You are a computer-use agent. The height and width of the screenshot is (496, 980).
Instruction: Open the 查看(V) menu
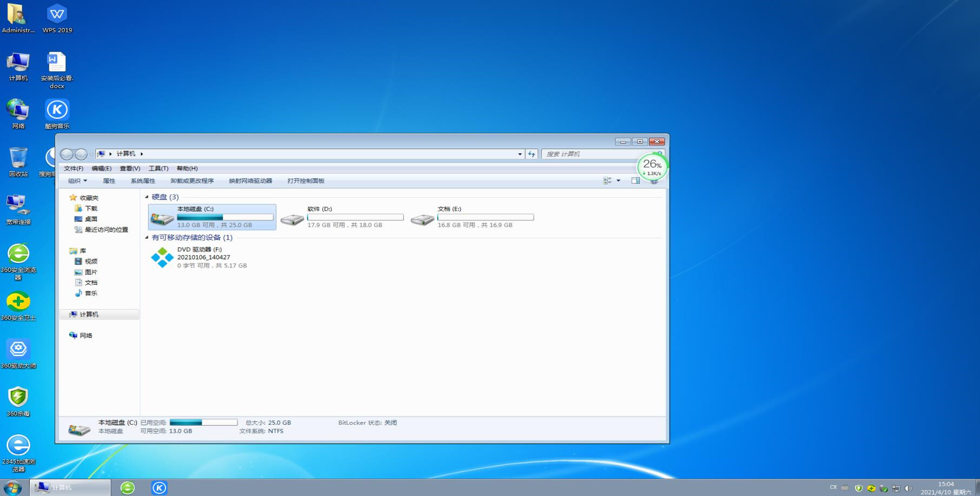click(x=130, y=168)
